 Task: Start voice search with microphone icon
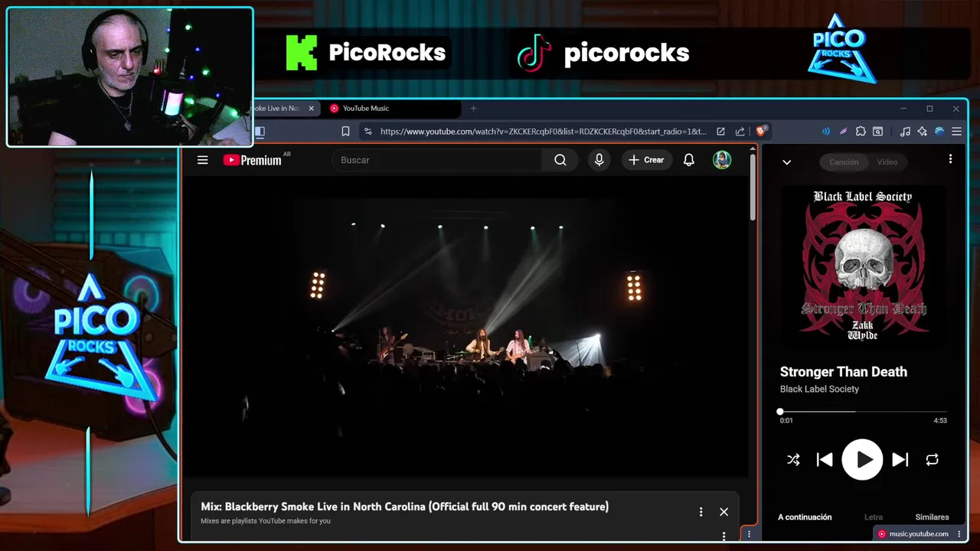599,160
